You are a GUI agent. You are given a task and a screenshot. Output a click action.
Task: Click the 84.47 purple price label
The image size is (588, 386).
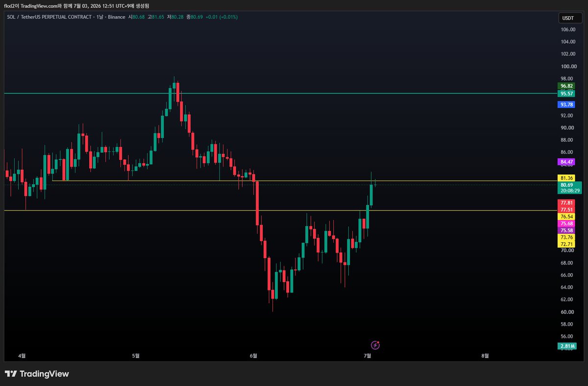pyautogui.click(x=567, y=162)
